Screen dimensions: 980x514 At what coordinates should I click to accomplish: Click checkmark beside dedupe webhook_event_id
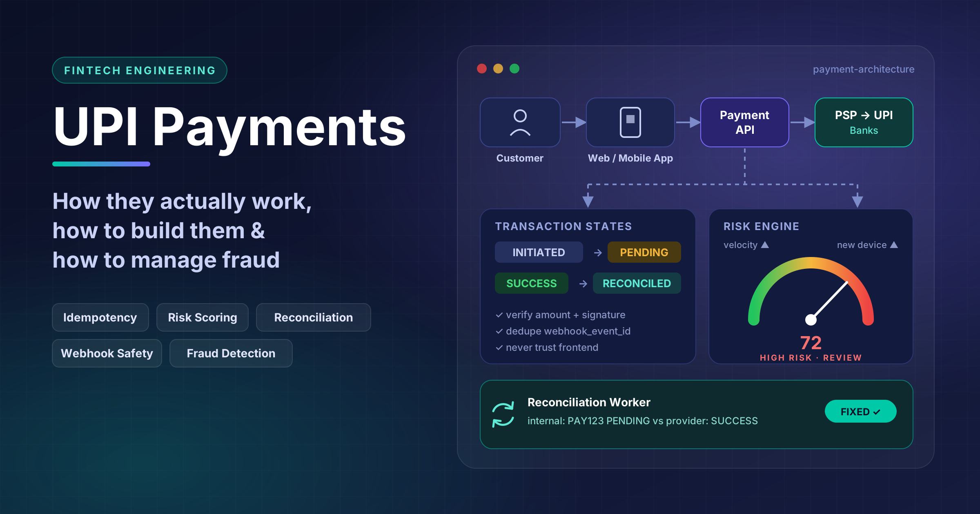pos(499,331)
